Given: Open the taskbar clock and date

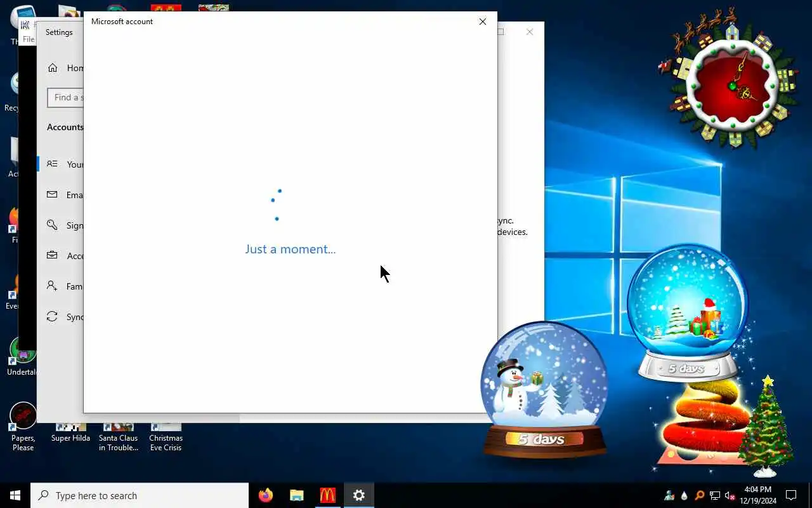Looking at the screenshot, I should point(758,495).
